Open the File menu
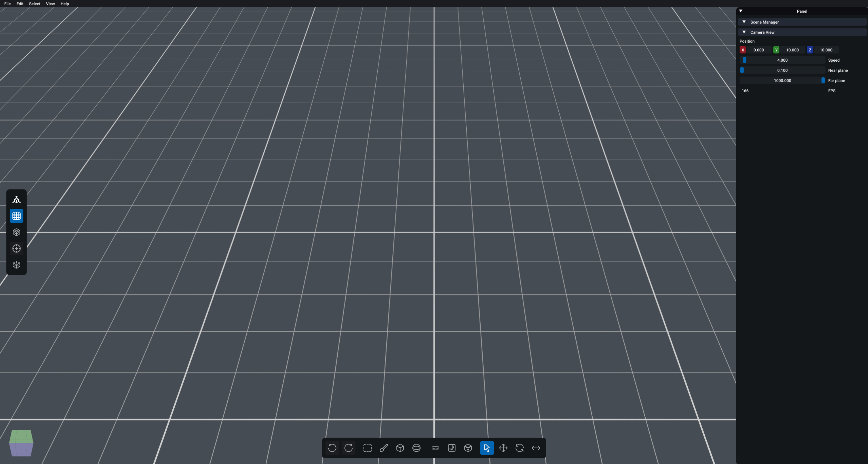The width and height of the screenshot is (868, 464). point(7,4)
